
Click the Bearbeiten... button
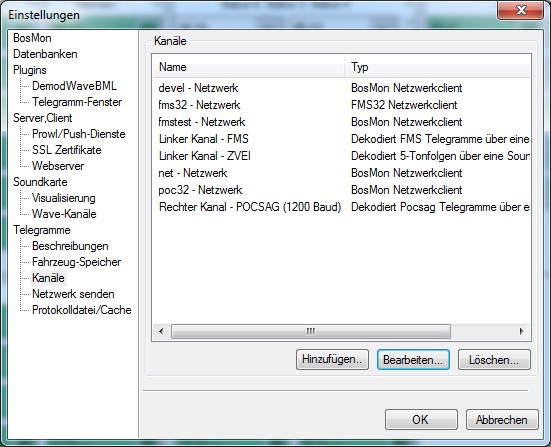(x=413, y=359)
